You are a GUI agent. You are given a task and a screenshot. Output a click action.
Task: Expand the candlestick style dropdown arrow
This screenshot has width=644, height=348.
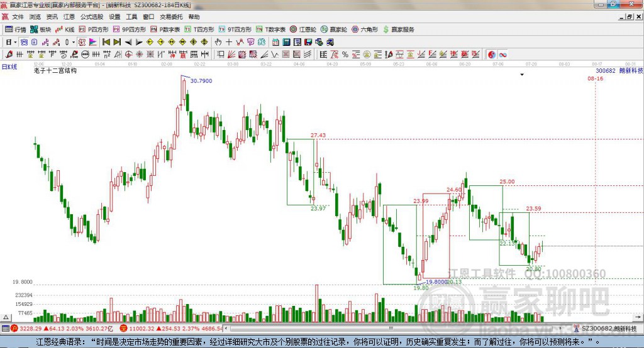pyautogui.click(x=74, y=42)
